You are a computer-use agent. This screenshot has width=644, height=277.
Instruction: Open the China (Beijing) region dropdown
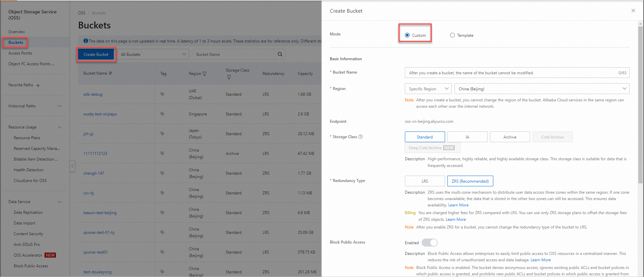(542, 89)
